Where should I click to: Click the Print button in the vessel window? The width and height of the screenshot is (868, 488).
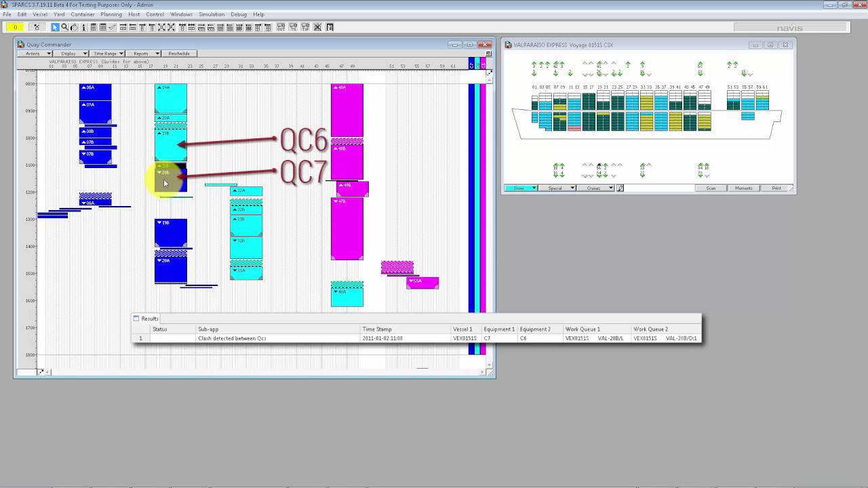tap(776, 188)
